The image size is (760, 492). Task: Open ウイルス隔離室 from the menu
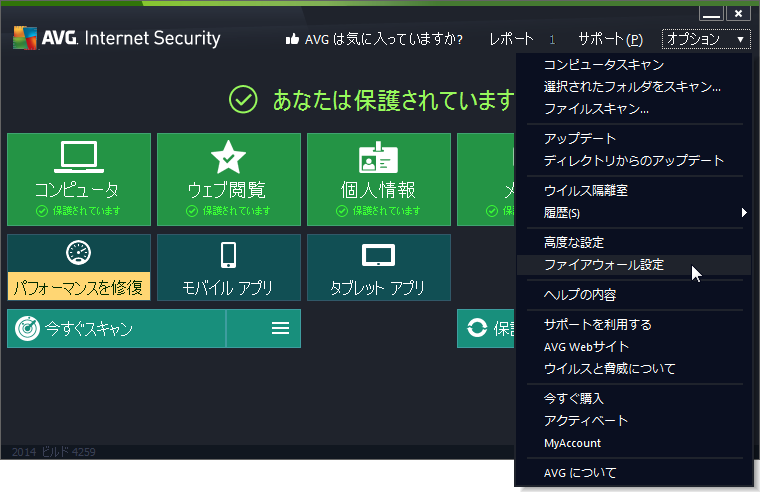pyautogui.click(x=585, y=190)
